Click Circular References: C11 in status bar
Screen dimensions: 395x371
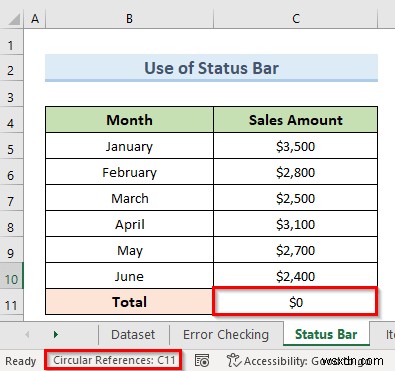[114, 360]
